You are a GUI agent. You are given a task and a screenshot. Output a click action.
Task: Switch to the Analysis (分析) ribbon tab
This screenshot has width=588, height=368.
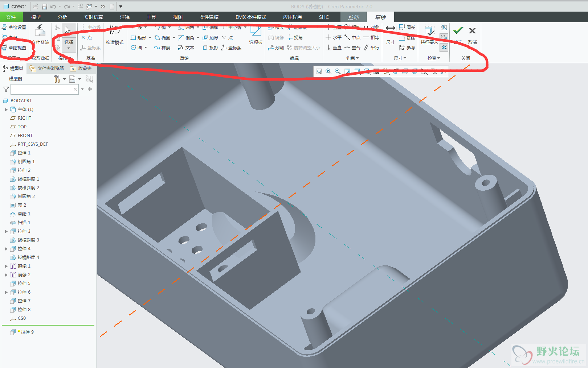point(62,17)
